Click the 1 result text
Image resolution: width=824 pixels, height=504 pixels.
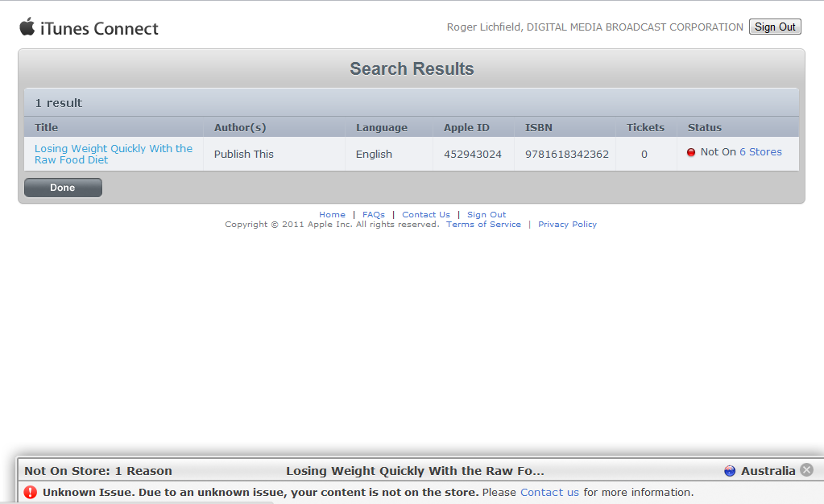coord(59,103)
